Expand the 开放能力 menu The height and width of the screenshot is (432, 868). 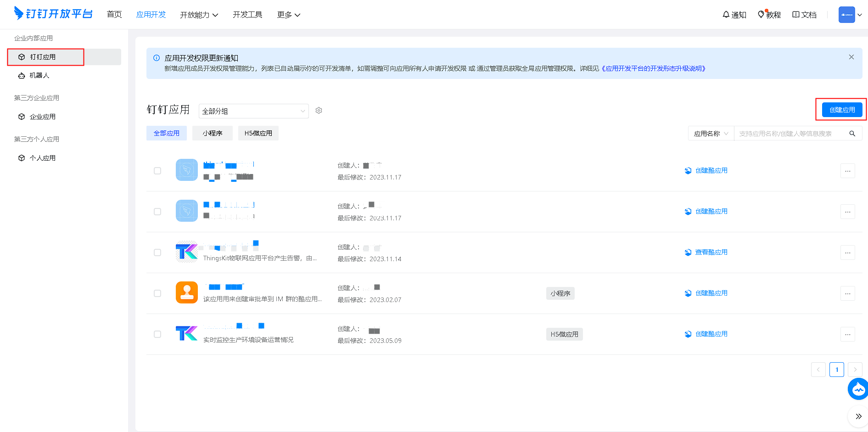click(x=199, y=15)
